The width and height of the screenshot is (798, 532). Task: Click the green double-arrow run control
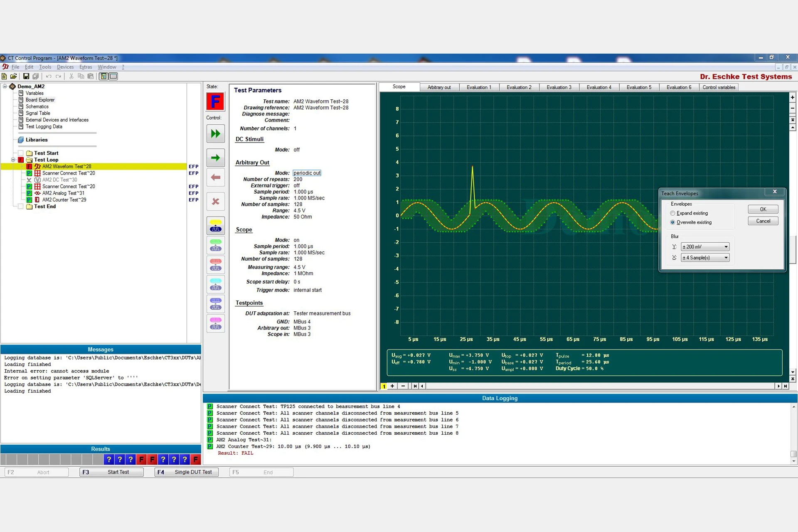[x=215, y=134]
